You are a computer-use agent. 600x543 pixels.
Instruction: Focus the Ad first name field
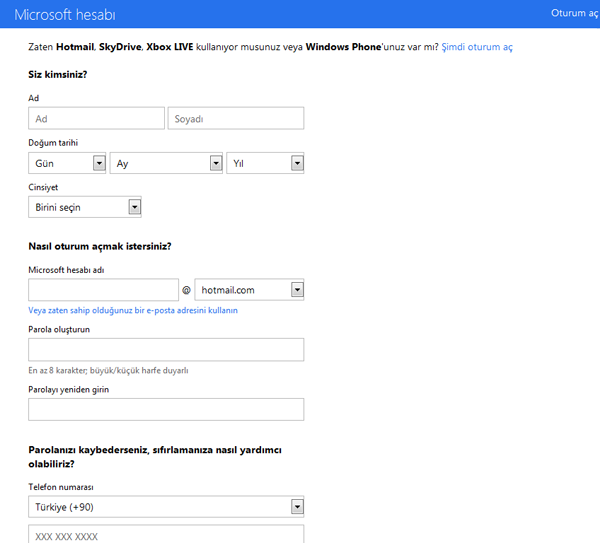tap(96, 118)
